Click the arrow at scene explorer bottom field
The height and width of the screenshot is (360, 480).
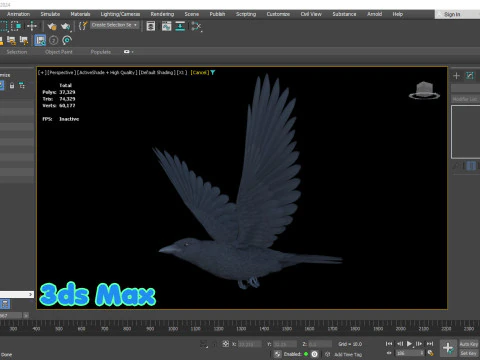pyautogui.click(x=31, y=294)
